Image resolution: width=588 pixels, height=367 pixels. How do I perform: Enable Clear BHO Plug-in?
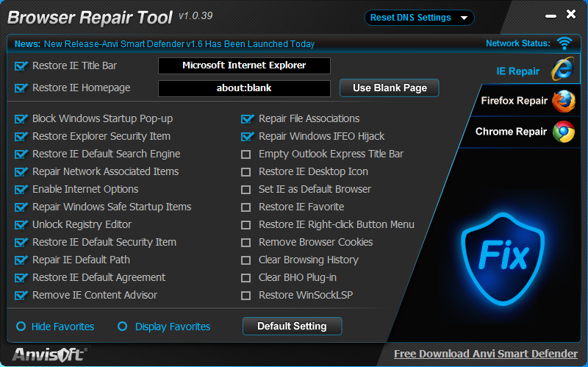(245, 278)
